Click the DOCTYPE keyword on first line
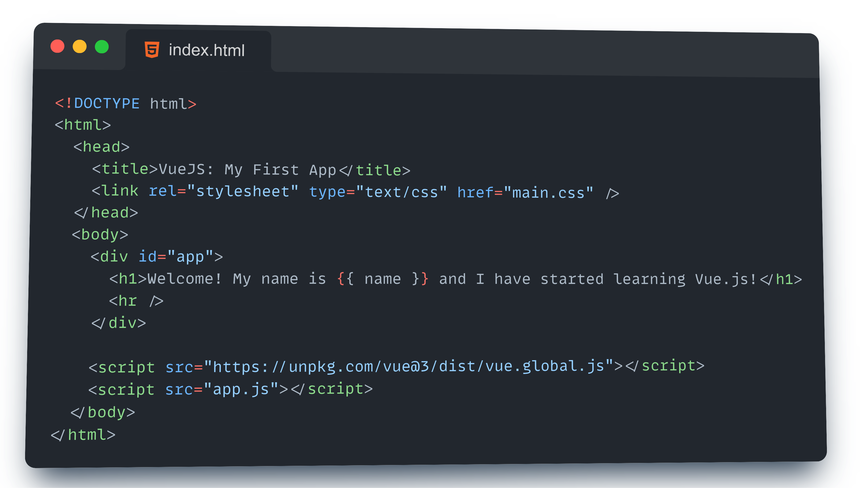Screen dimensions: 868x488 pos(107,103)
